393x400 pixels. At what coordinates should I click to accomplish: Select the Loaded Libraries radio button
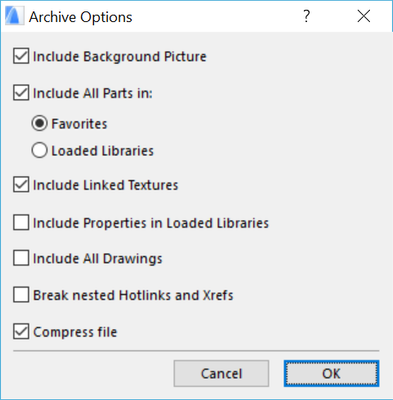[39, 151]
